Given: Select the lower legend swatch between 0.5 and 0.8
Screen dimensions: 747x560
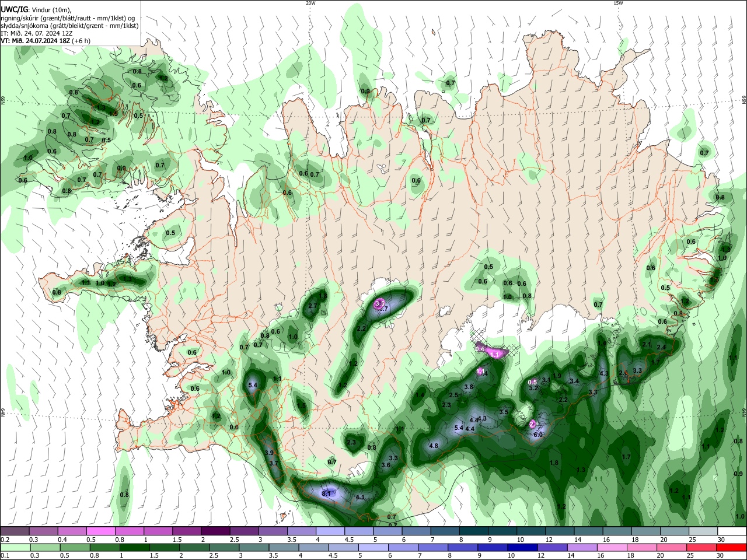Looking at the screenshot, I should (x=75, y=547).
